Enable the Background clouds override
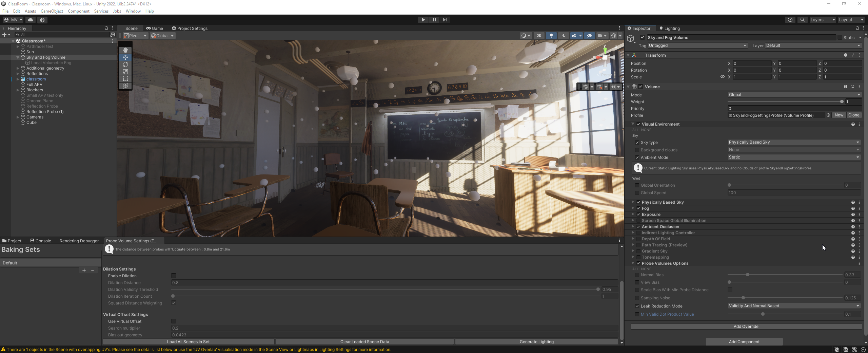Image resolution: width=868 pixels, height=353 pixels. point(637,150)
